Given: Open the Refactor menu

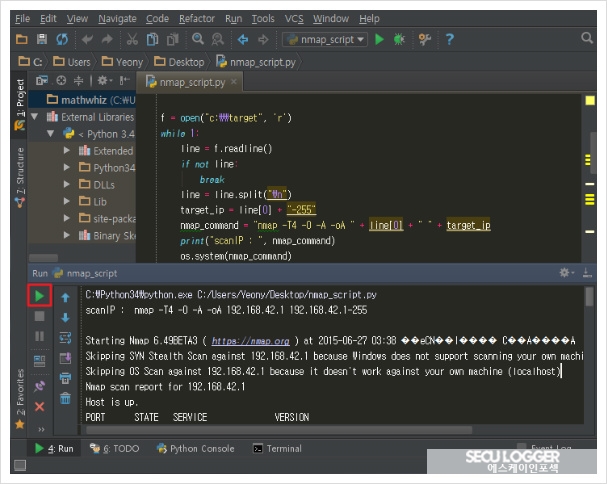Looking at the screenshot, I should click(197, 19).
